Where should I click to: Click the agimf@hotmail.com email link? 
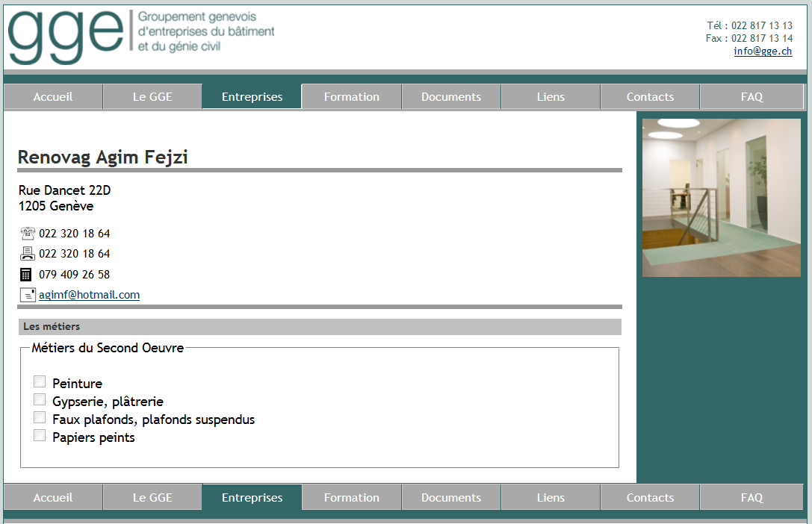89,295
